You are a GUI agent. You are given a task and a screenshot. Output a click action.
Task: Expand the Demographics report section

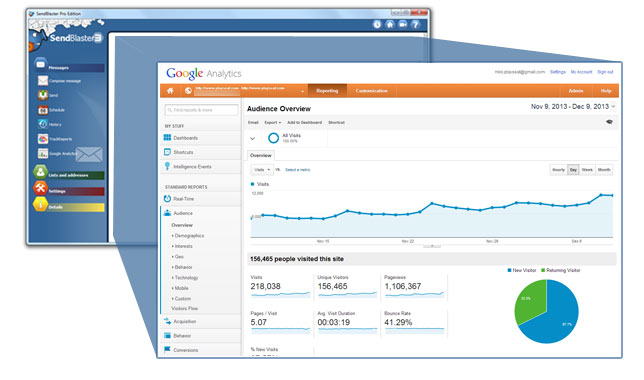189,236
